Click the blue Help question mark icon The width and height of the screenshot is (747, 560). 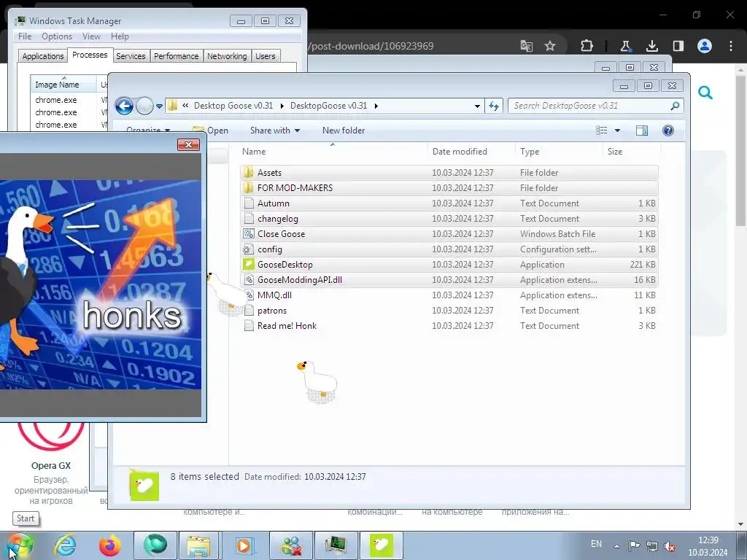click(668, 131)
